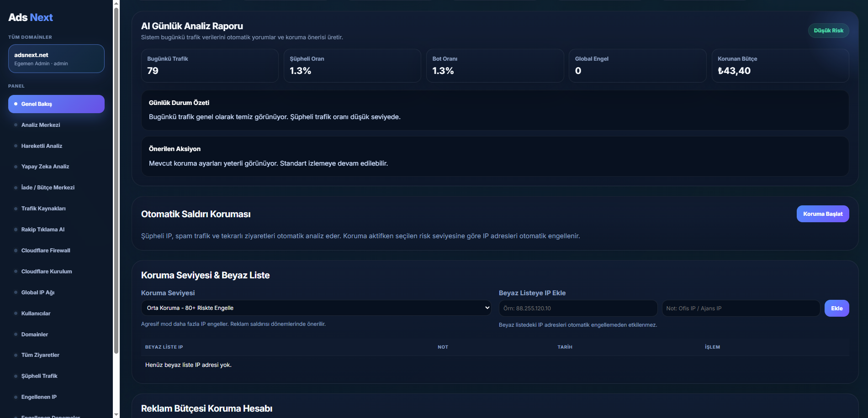Click the AI Günlük Analiz Raporu title
868x418 pixels.
coord(192,26)
